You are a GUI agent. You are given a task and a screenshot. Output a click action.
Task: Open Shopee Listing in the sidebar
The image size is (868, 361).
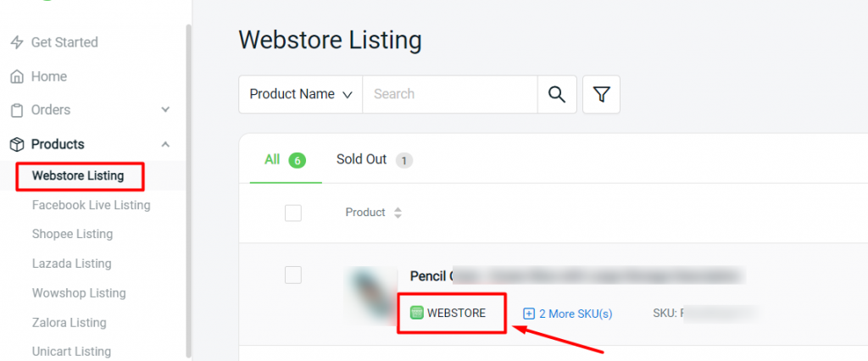[73, 234]
